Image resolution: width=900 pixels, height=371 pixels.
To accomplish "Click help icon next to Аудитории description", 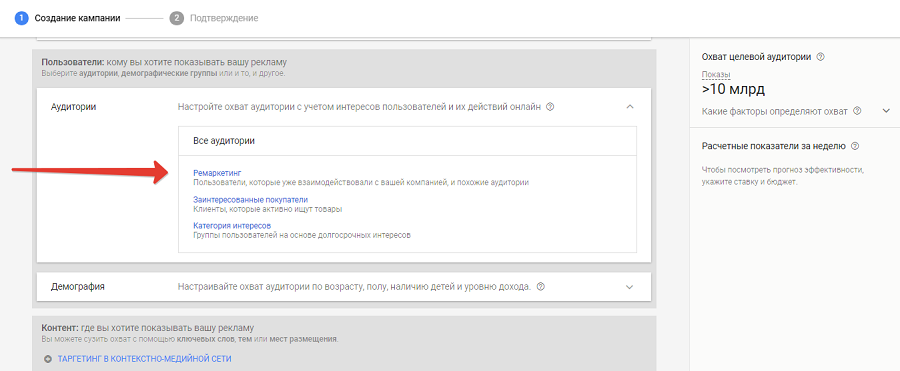I will [550, 107].
